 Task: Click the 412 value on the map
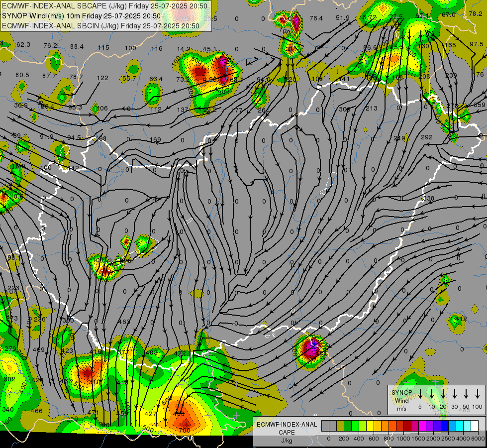[461, 319]
